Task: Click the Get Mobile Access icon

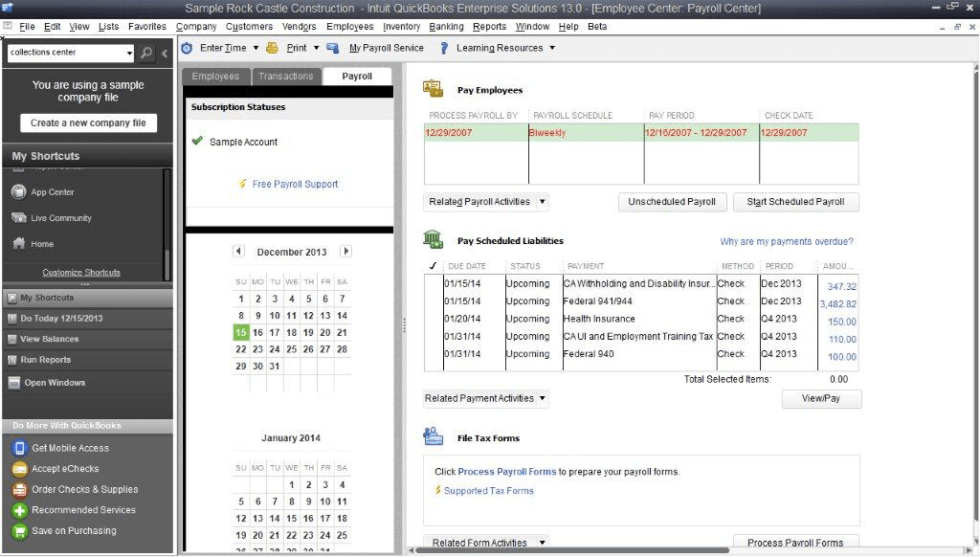Action: (x=19, y=448)
